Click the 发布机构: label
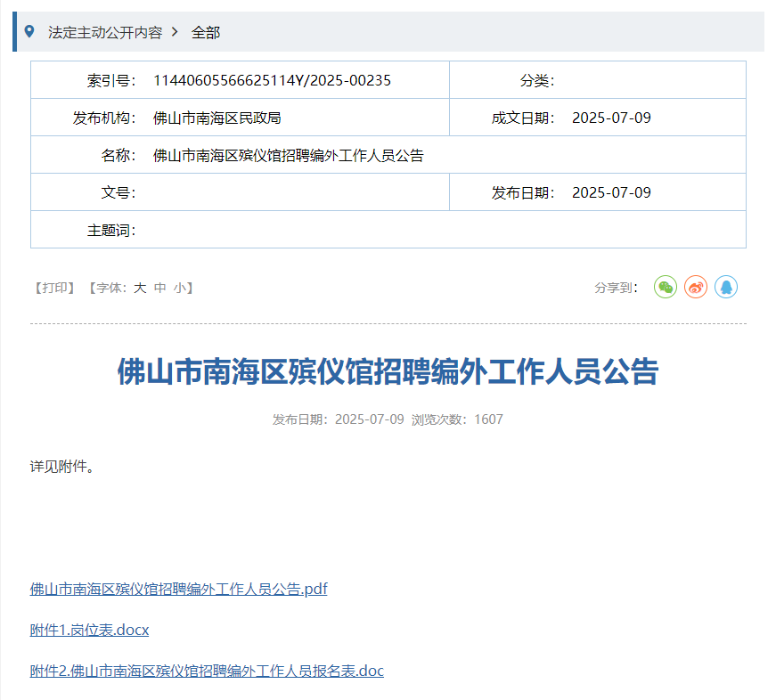 (x=104, y=118)
